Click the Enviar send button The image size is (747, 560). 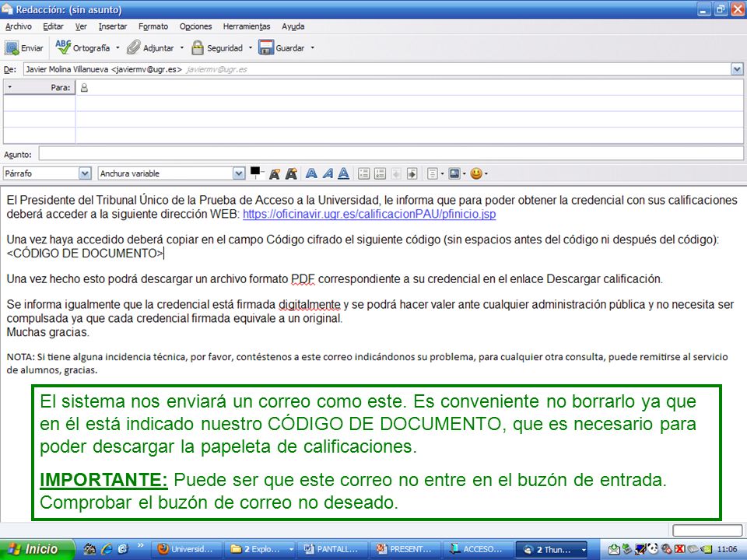(24, 48)
